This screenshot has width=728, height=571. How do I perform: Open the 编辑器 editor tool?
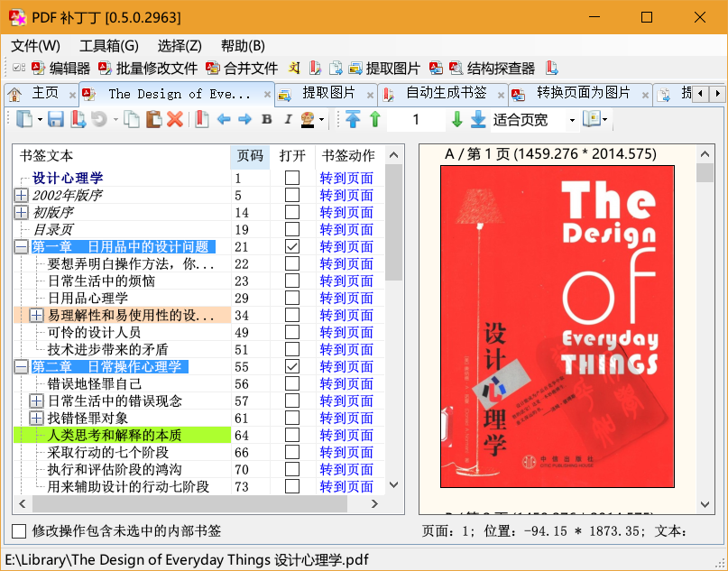pyautogui.click(x=60, y=69)
